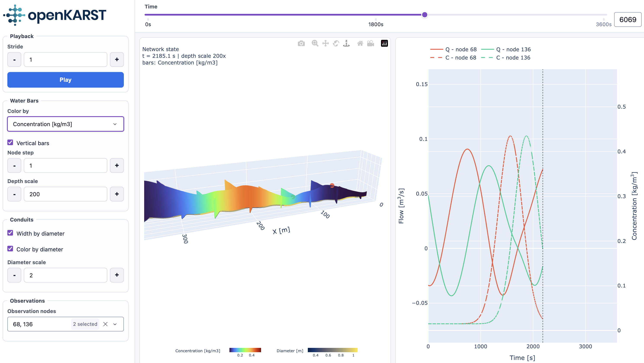
Task: Open the Plotly logo link
Action: point(384,43)
